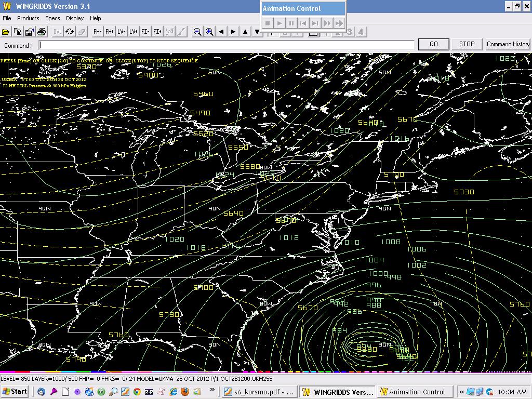Click the Animation Control title bar

click(x=303, y=8)
